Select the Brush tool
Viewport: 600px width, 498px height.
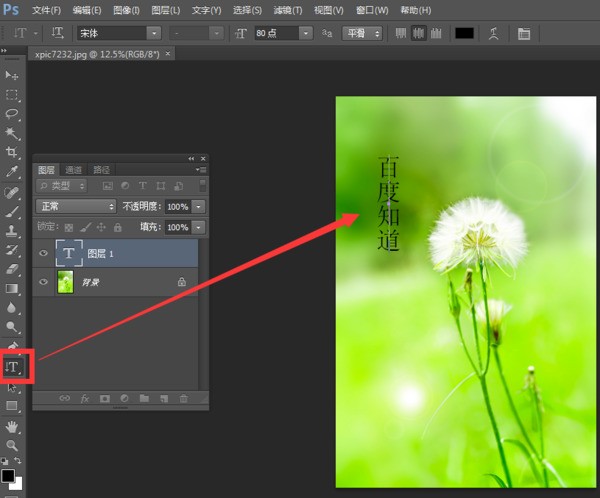coord(11,211)
